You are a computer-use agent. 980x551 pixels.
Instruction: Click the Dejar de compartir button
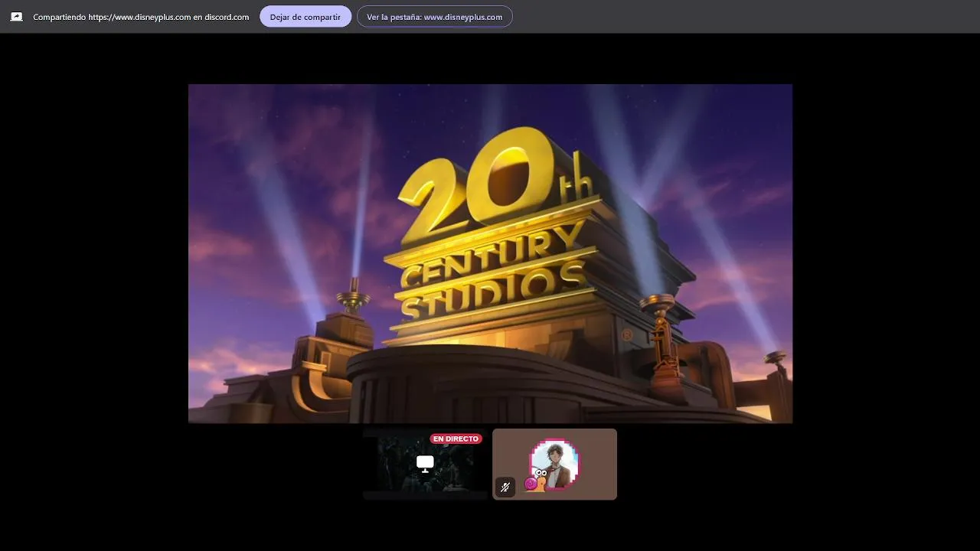point(305,17)
